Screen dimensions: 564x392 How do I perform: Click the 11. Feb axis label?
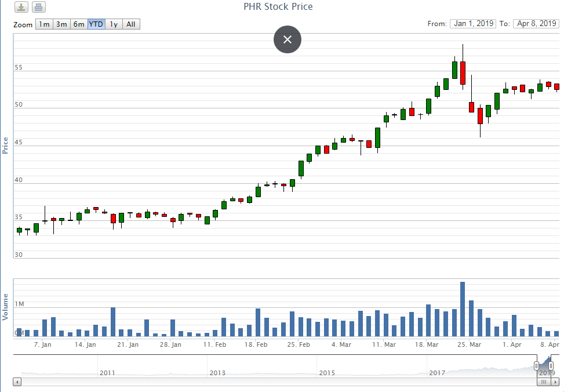[x=214, y=344]
